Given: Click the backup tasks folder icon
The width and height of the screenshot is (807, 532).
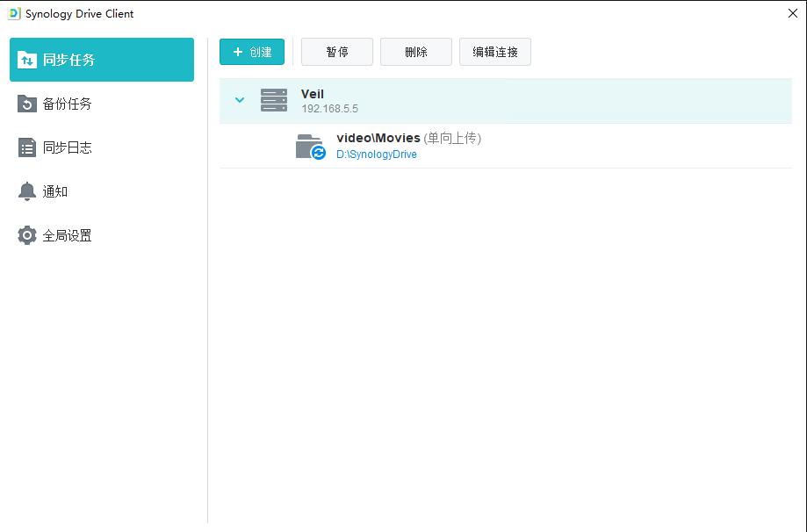Looking at the screenshot, I should (27, 104).
